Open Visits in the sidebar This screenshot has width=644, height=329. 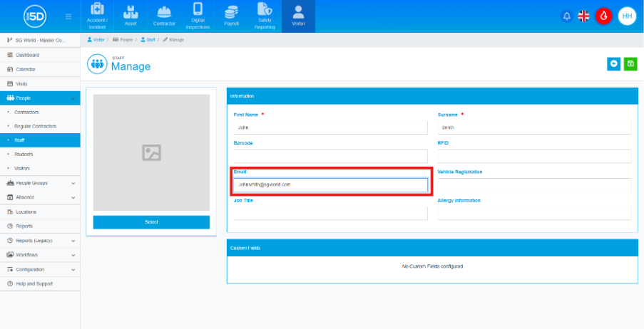[40, 84]
